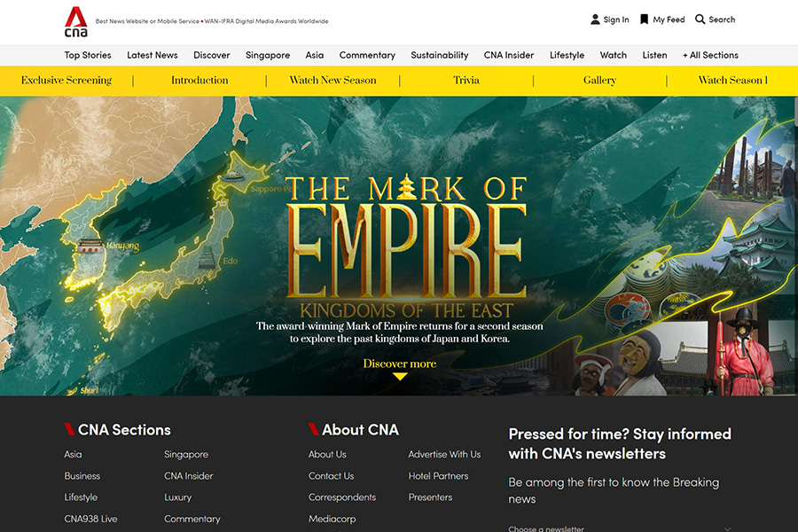
Task: Open footer Singapore link
Action: click(x=186, y=454)
